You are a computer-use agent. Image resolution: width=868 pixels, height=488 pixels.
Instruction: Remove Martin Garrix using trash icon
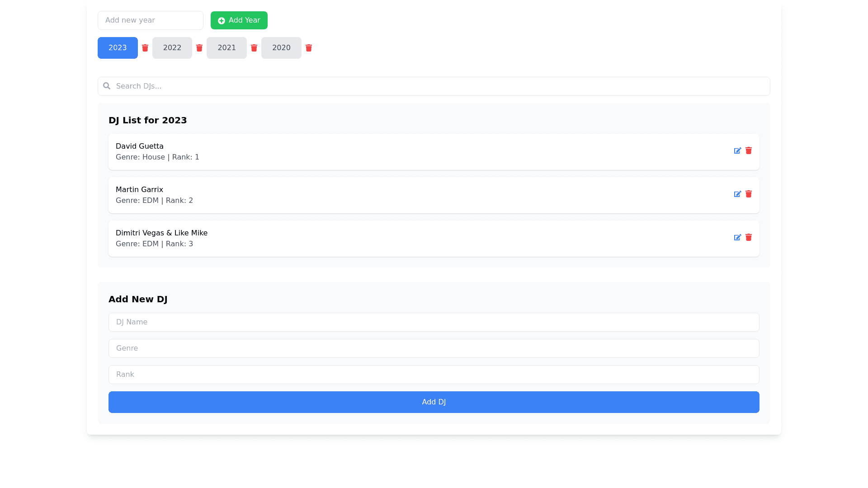point(749,194)
